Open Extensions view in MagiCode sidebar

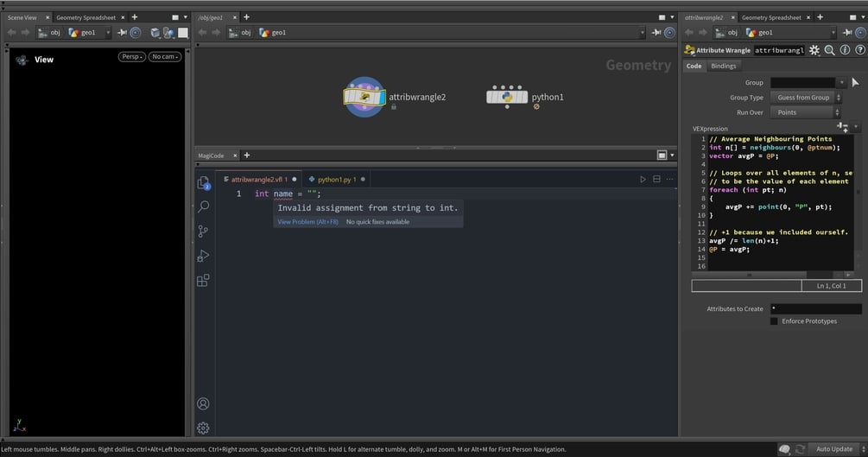pos(203,280)
